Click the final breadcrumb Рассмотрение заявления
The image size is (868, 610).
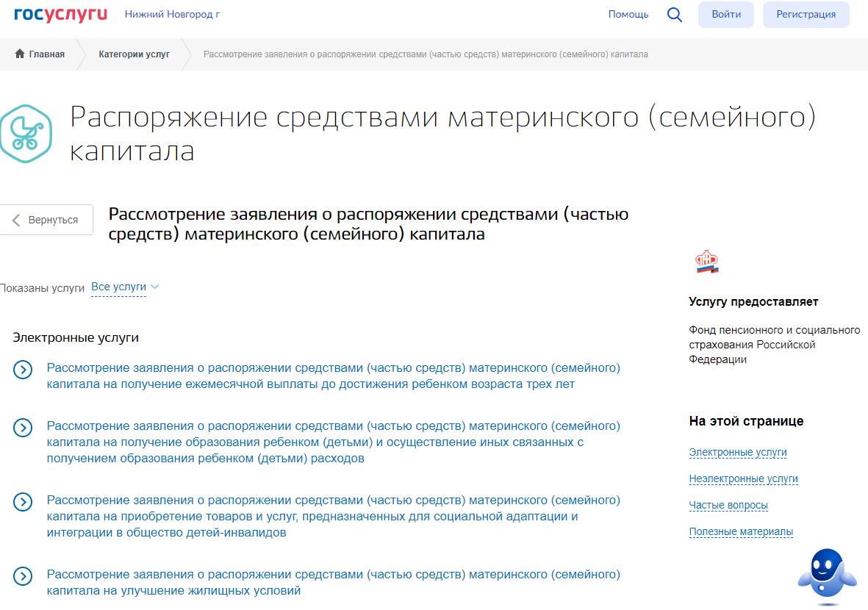426,54
